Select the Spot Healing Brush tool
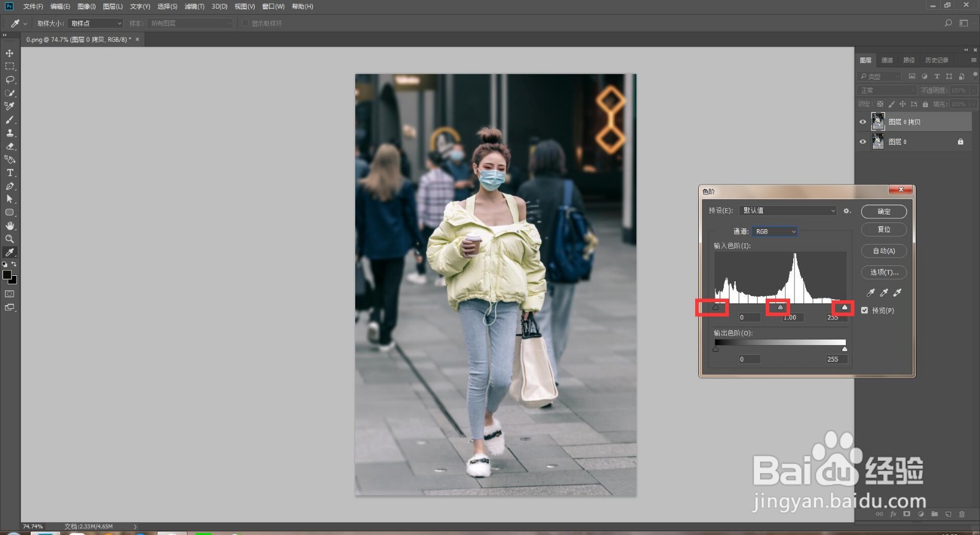 coord(10,106)
